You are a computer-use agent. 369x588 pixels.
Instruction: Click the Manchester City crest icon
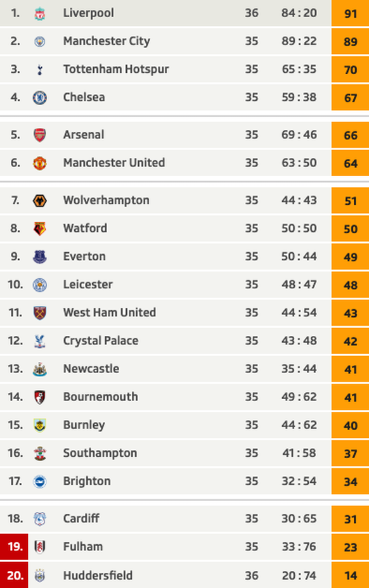(x=40, y=41)
